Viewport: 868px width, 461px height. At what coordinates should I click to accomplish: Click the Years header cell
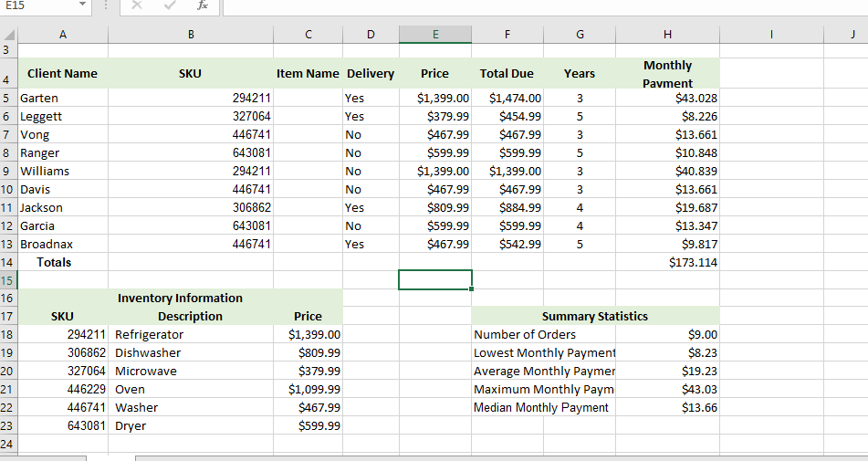pos(580,74)
